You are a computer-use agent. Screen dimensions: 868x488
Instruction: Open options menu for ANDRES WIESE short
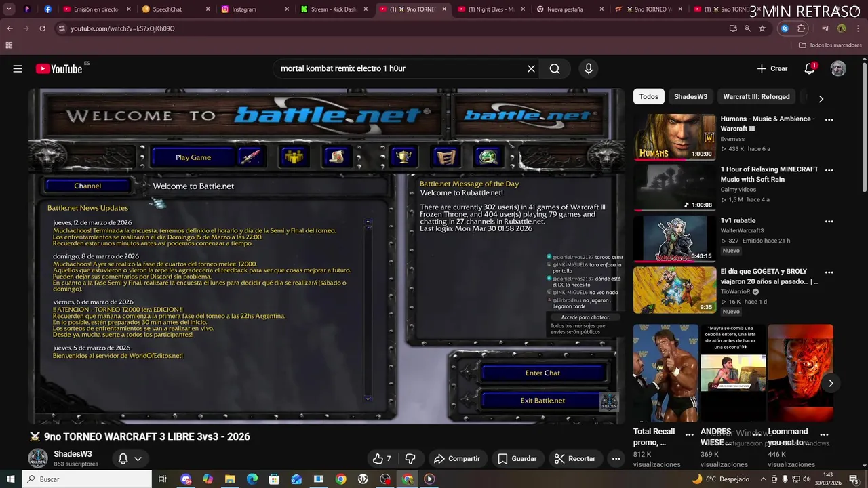point(757,434)
